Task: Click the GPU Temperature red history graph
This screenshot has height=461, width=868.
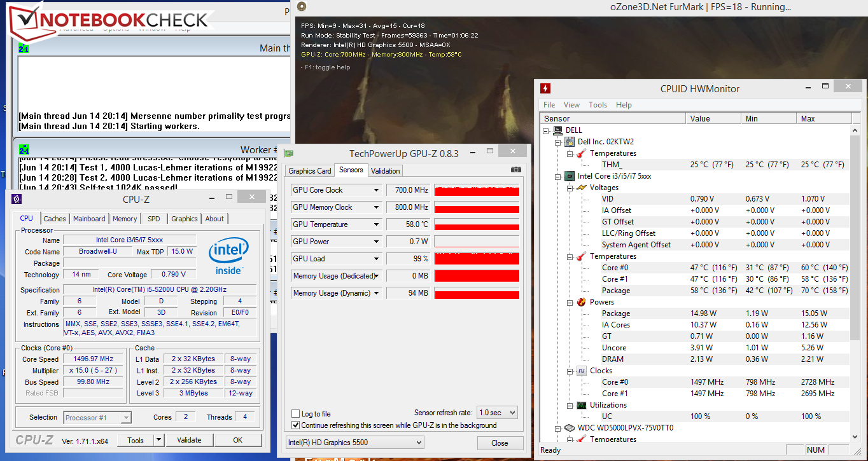Action: pos(477,224)
